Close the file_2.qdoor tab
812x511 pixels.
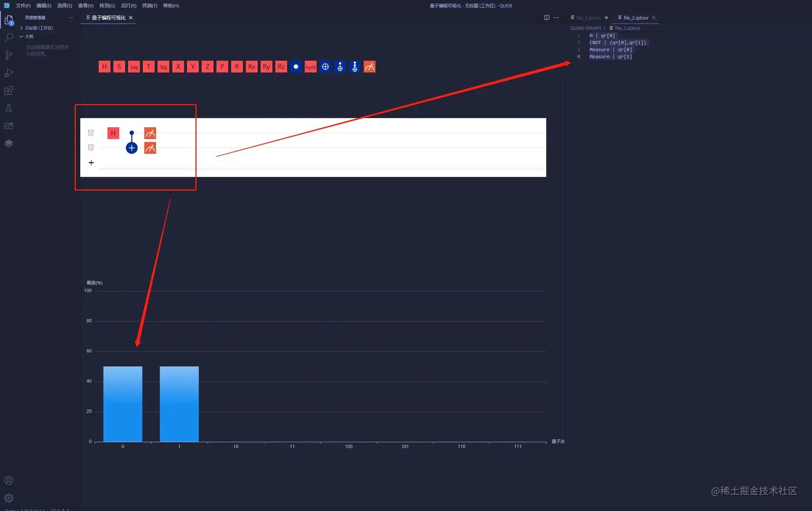tap(654, 18)
